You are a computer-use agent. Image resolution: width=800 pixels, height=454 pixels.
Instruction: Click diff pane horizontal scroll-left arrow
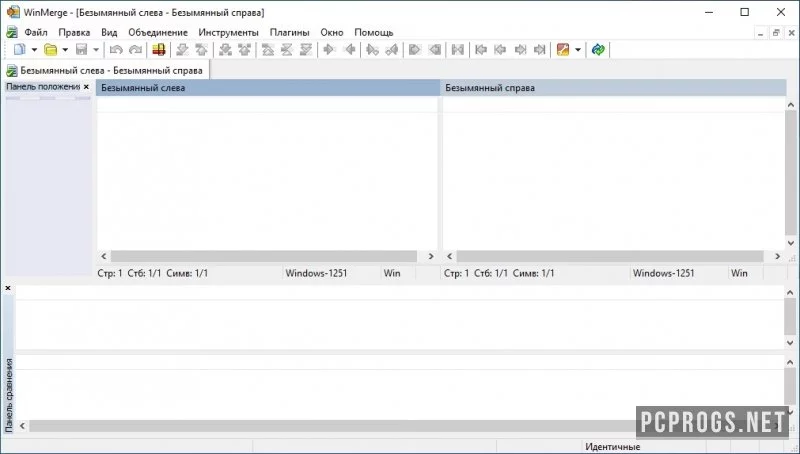click(22, 425)
